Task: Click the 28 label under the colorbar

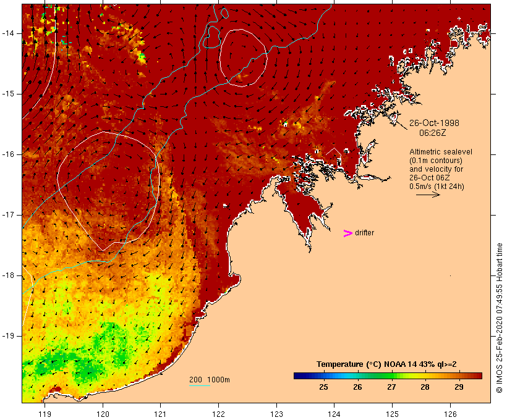Action: (x=425, y=387)
